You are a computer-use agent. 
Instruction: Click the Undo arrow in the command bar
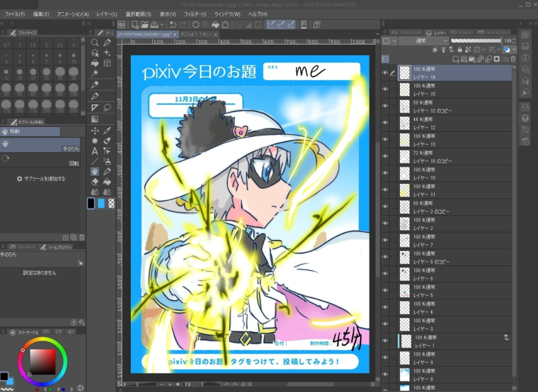(x=172, y=24)
